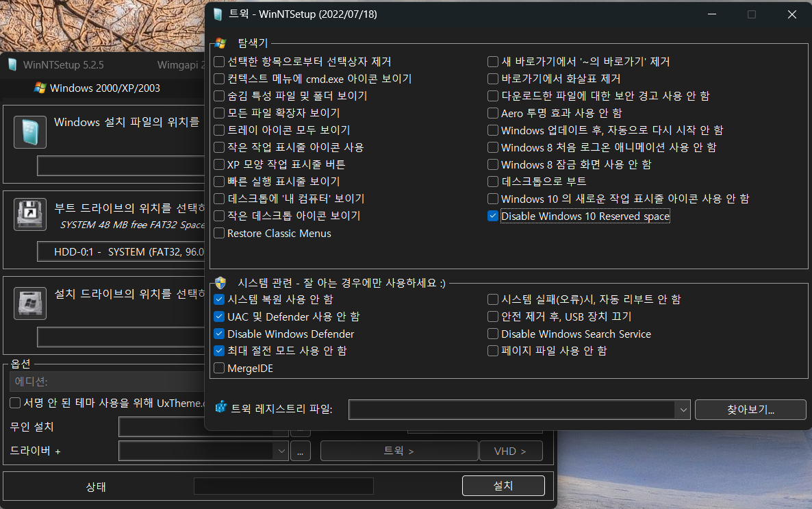Toggle 작은 데스크톱 아이콘 보이기
The height and width of the screenshot is (509, 812).
tap(219, 216)
